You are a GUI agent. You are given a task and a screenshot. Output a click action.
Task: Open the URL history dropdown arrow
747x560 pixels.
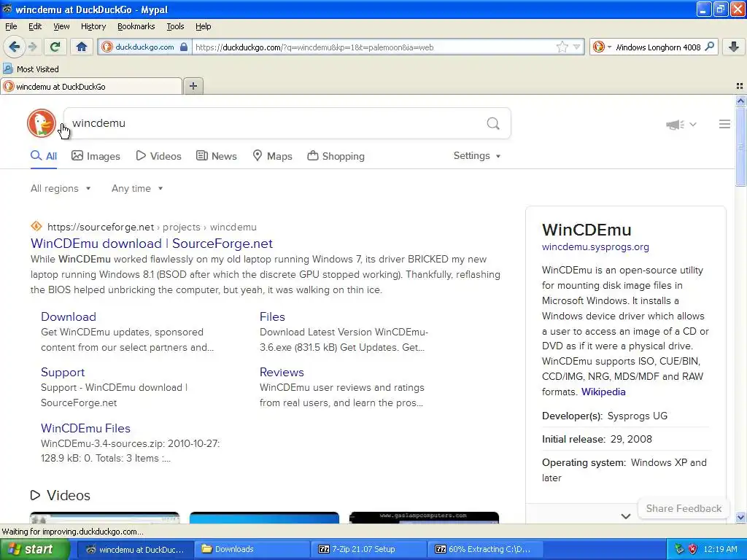576,47
